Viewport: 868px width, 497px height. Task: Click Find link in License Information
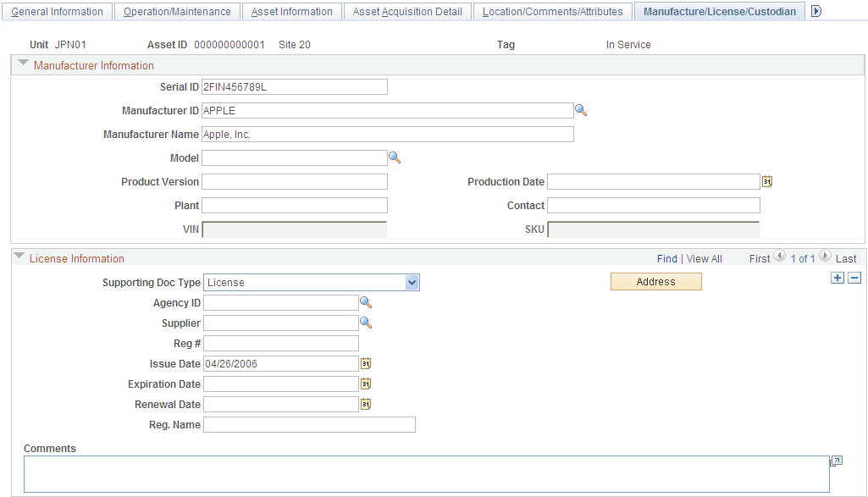pyautogui.click(x=667, y=259)
